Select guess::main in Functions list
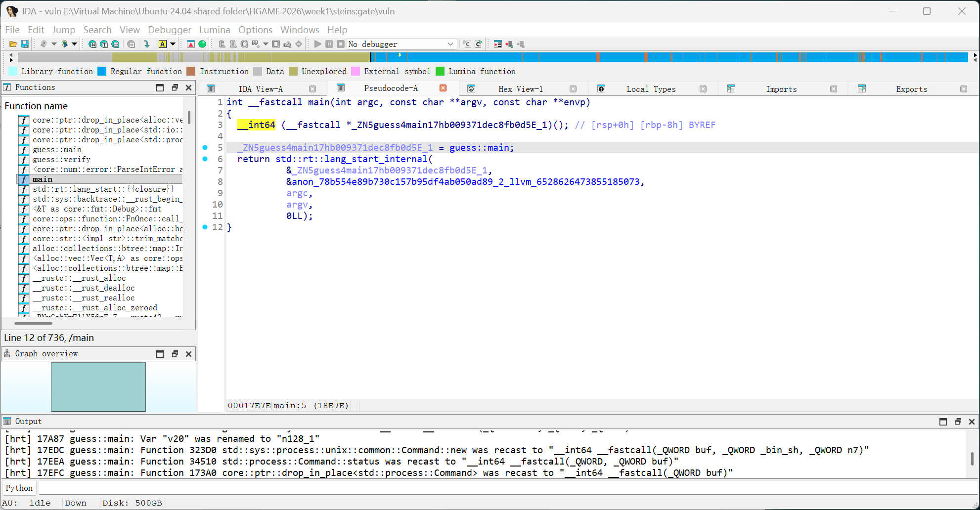 (57, 149)
